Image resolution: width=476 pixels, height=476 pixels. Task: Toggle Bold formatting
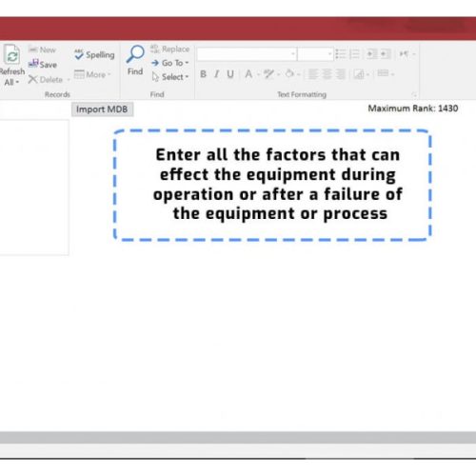click(x=203, y=74)
